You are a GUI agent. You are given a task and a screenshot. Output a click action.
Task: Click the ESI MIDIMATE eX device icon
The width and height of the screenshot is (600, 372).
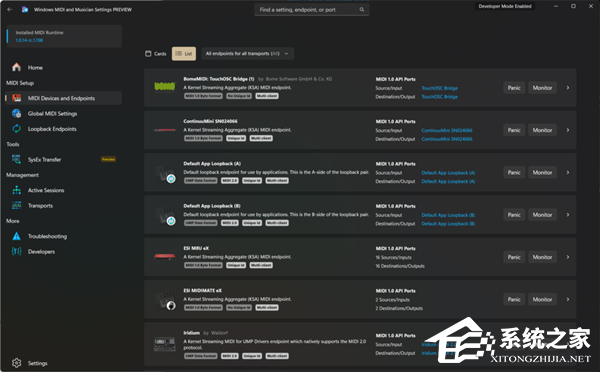click(x=166, y=300)
